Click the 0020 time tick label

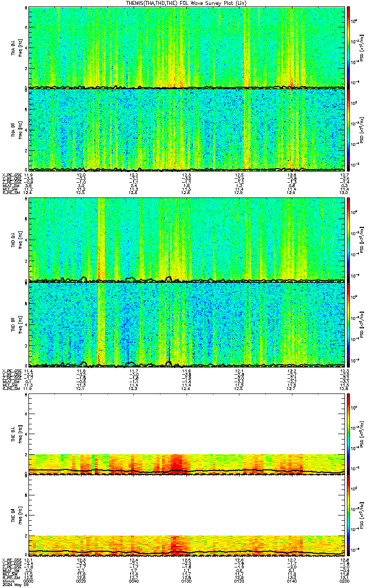coord(81,581)
